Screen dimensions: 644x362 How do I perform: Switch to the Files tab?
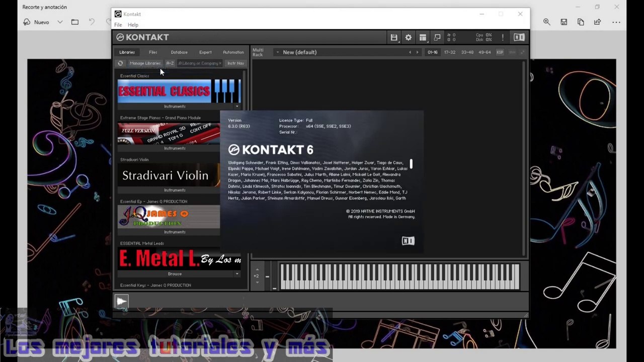153,52
